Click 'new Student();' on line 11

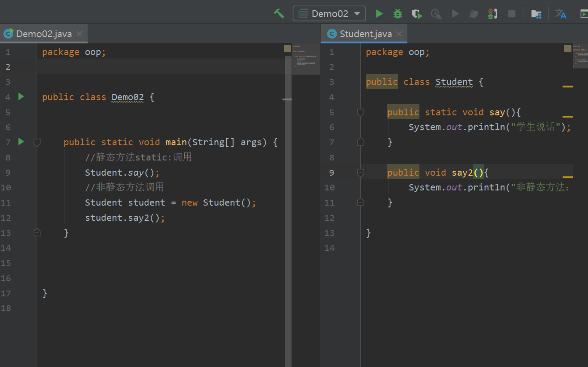click(219, 202)
